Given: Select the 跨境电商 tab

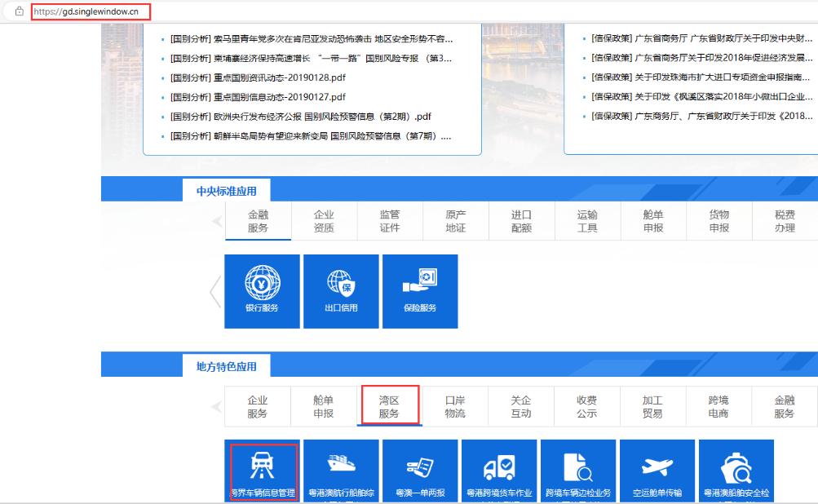Looking at the screenshot, I should coord(719,406).
